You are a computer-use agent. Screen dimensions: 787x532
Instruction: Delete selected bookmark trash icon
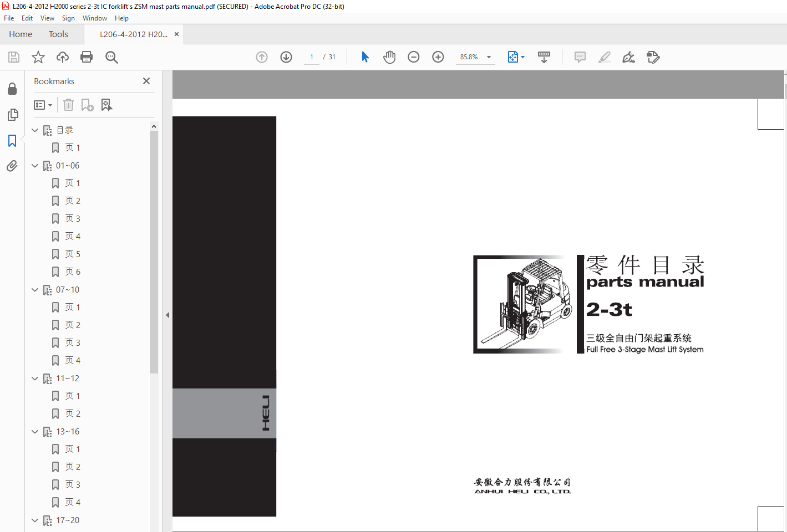tap(68, 105)
